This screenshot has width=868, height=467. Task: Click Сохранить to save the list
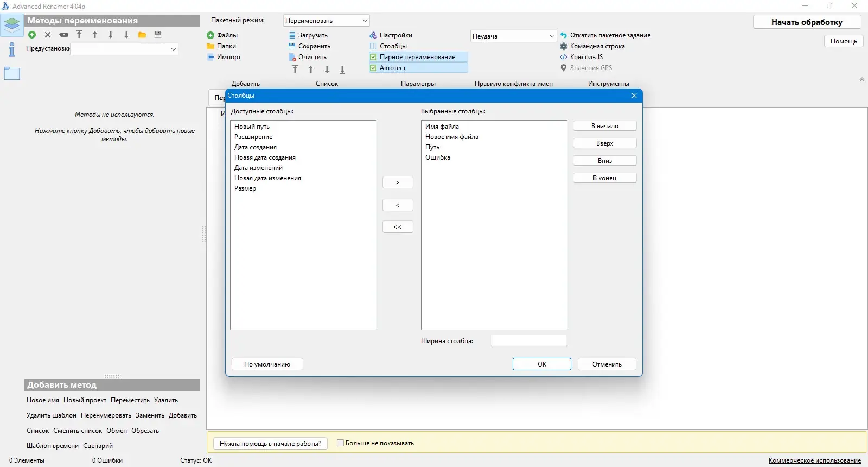(x=309, y=46)
